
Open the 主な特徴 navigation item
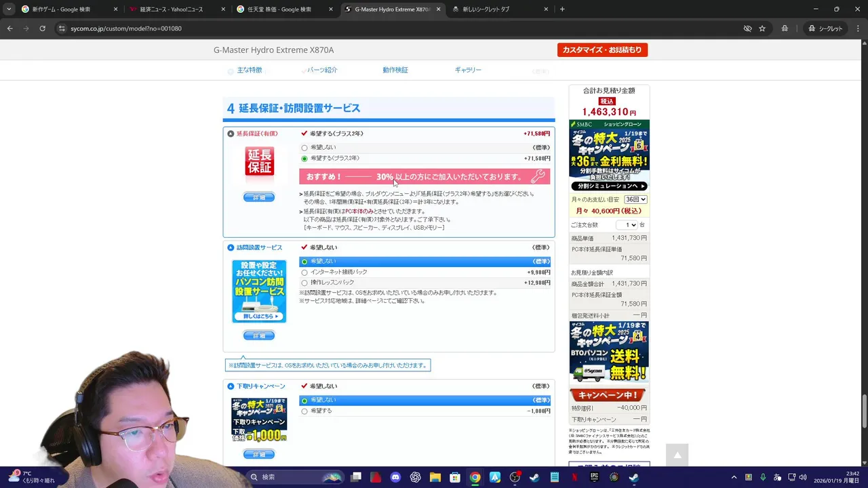point(249,70)
